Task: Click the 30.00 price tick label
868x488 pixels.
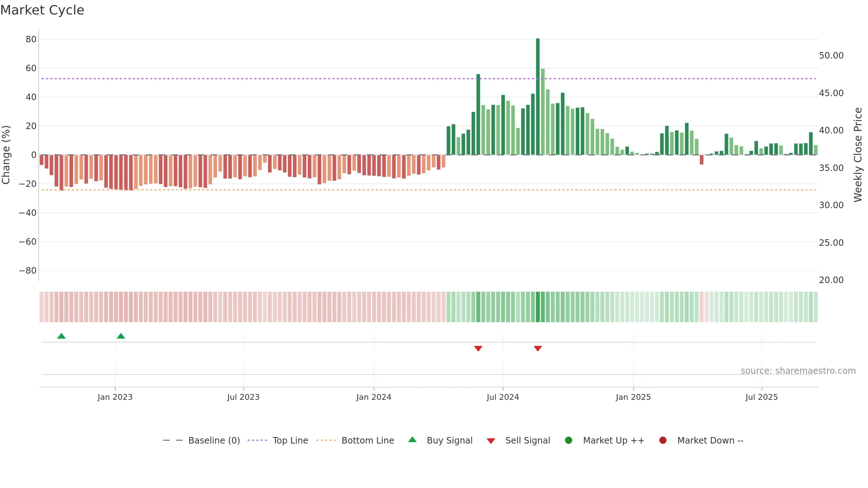Action: click(x=831, y=205)
